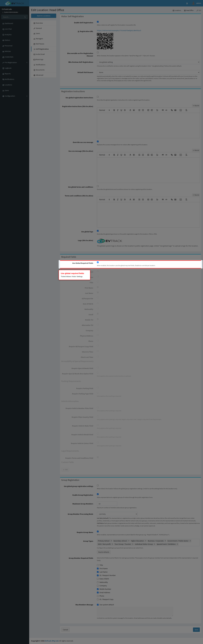Screen dimensions: 203x644
Task: Open Live Chat in the sidebar
Action: click(x=14, y=29)
